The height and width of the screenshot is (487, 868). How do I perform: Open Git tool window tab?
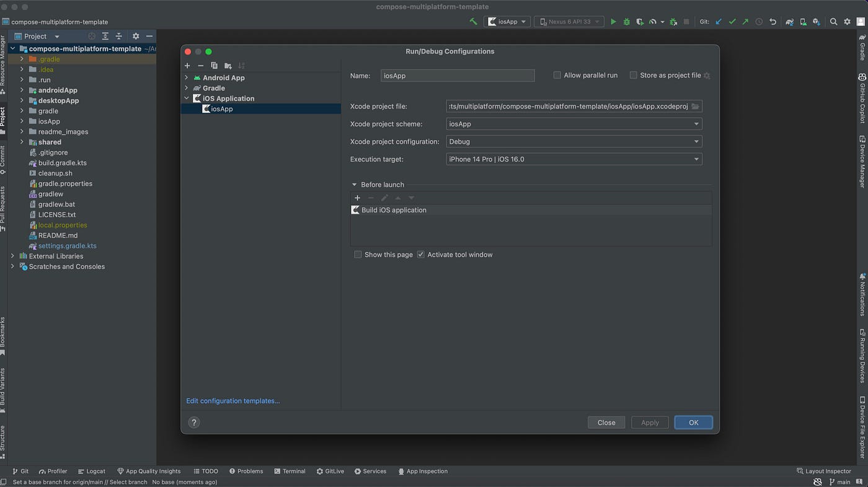tap(20, 472)
